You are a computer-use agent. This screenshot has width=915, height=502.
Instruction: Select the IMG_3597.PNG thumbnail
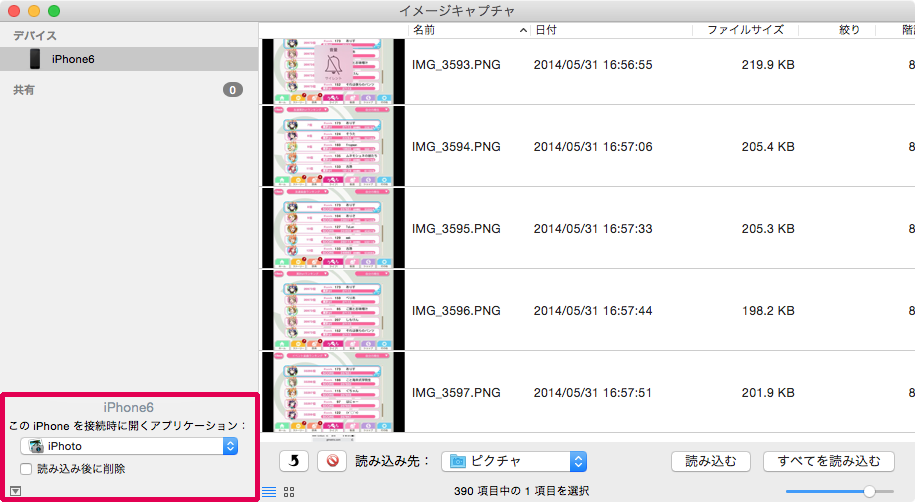click(x=333, y=392)
